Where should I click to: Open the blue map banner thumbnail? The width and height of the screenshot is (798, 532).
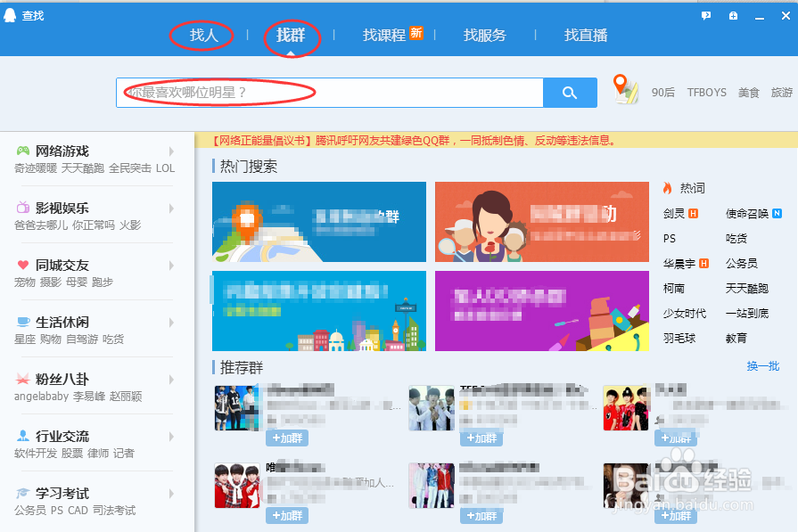pyautogui.click(x=319, y=222)
